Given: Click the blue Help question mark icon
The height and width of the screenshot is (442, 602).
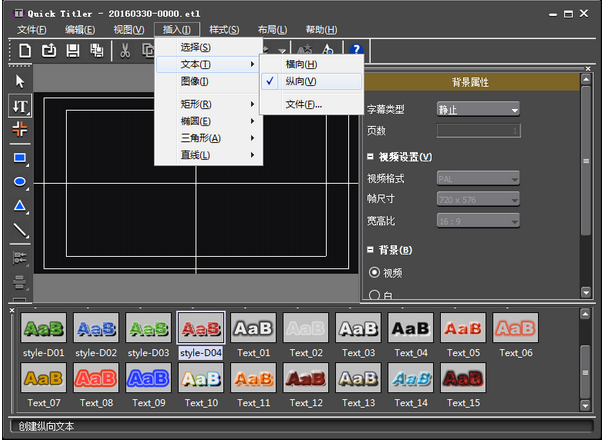Looking at the screenshot, I should (x=354, y=50).
